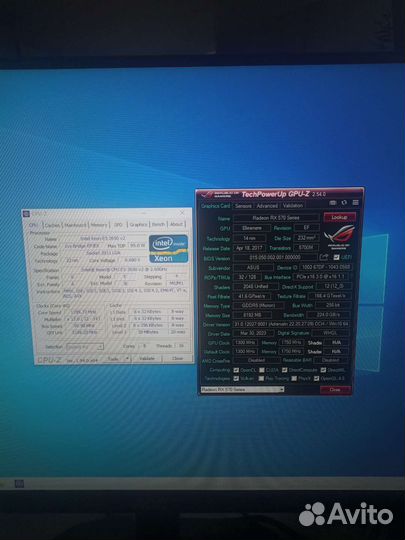Select the Mainboard tab in CPU-Z

(75, 225)
